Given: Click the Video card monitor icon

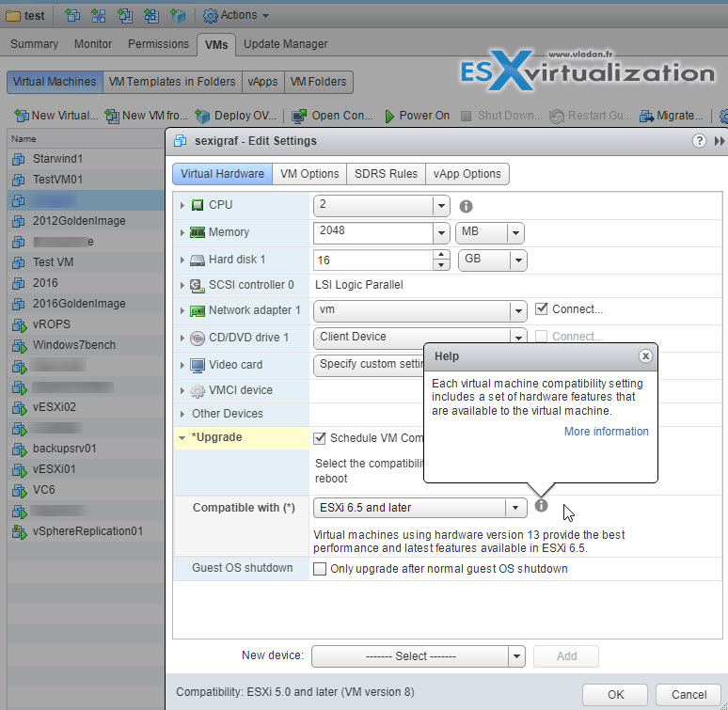Looking at the screenshot, I should click(198, 366).
